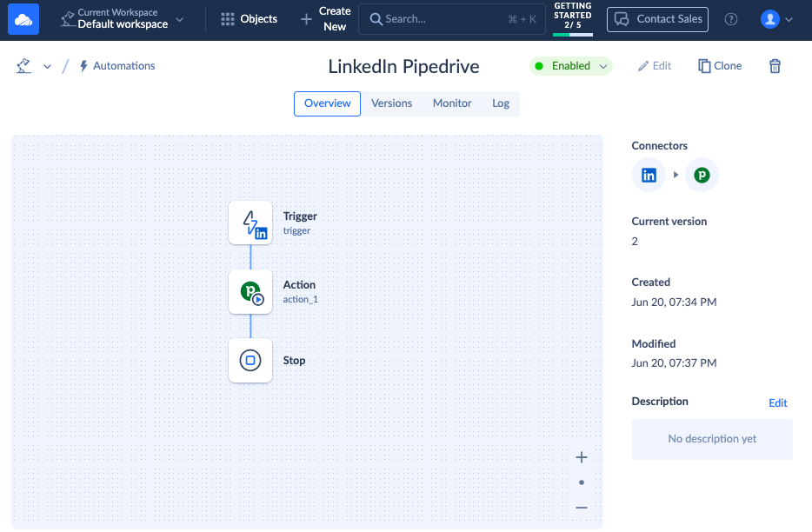
Task: Click the Current version value 2
Action: pyautogui.click(x=635, y=241)
